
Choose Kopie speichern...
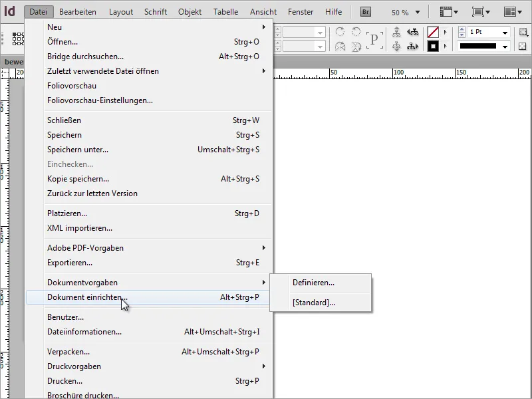point(148,179)
